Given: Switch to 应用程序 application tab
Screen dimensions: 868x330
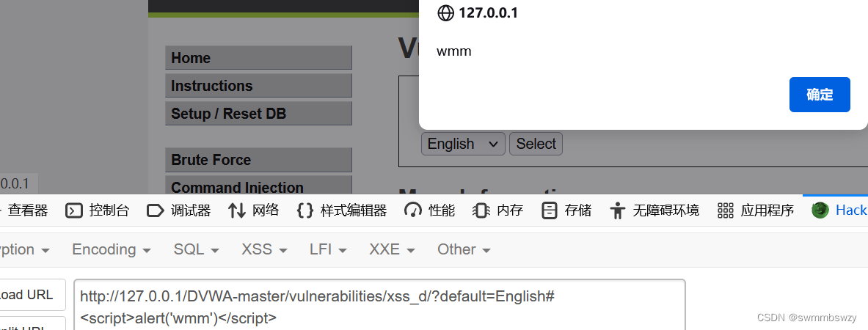Looking at the screenshot, I should [755, 210].
